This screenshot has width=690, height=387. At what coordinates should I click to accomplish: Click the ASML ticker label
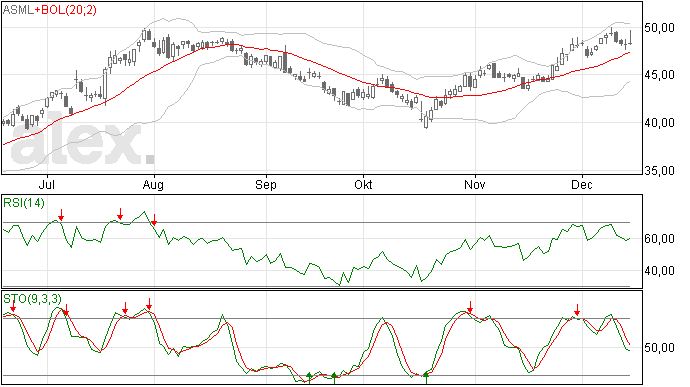click(18, 9)
